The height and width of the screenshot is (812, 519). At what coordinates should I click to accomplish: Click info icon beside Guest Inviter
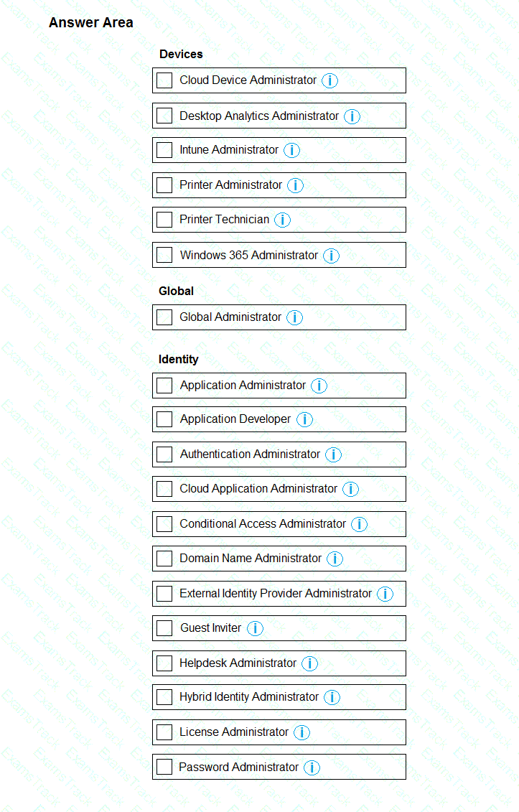(255, 628)
